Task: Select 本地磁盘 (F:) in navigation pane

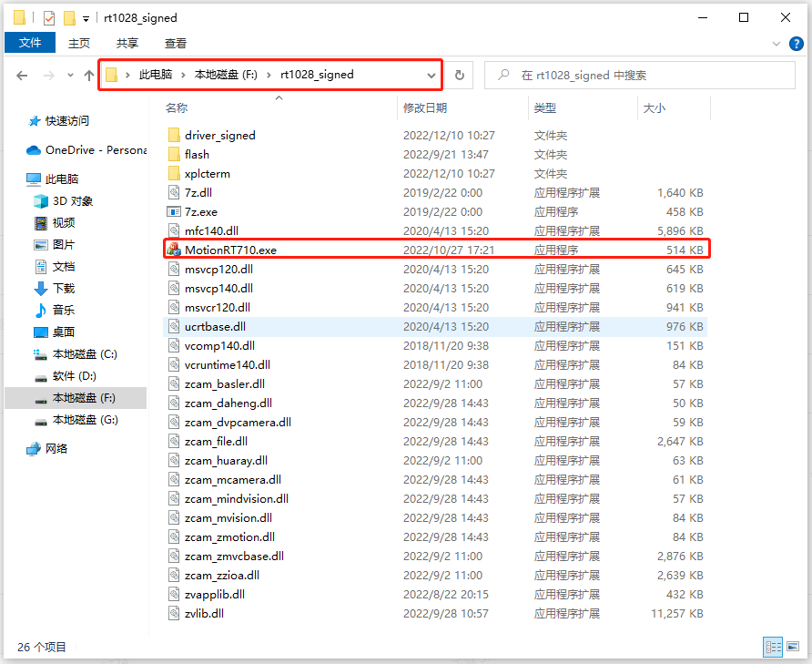Action: 76,398
